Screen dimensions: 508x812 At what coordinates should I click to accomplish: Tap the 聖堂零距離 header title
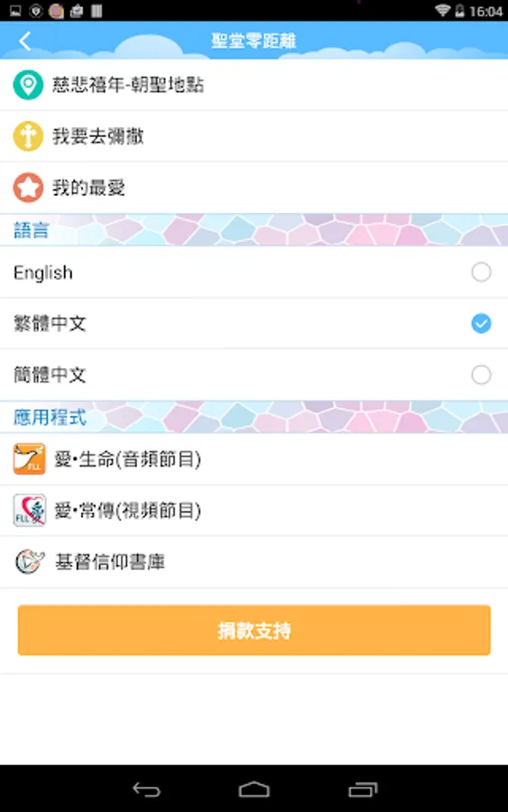(254, 41)
